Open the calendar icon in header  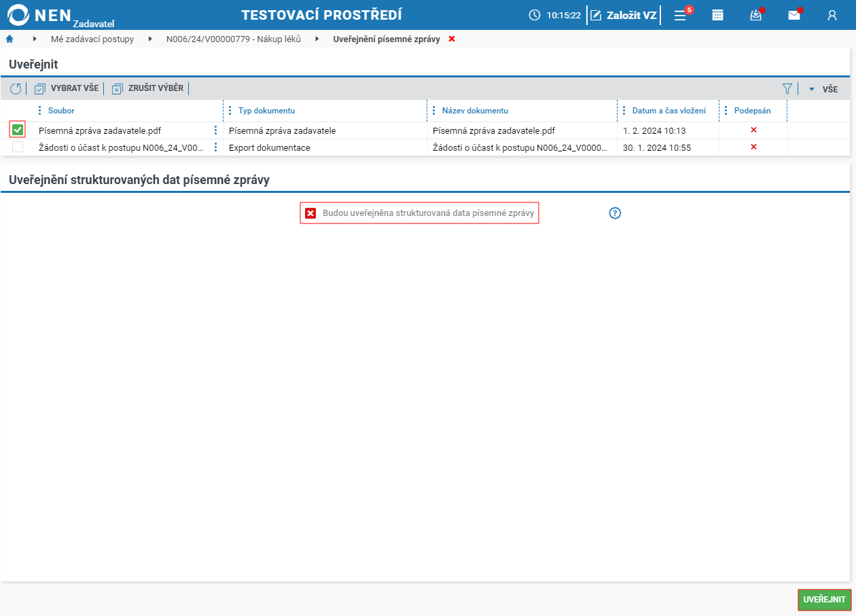[717, 15]
